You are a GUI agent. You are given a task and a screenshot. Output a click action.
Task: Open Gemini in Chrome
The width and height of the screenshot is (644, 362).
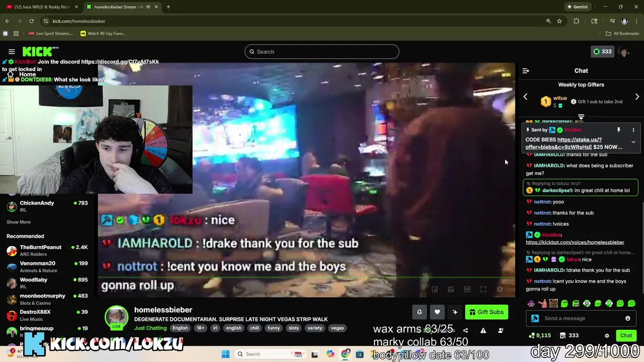pyautogui.click(x=577, y=7)
